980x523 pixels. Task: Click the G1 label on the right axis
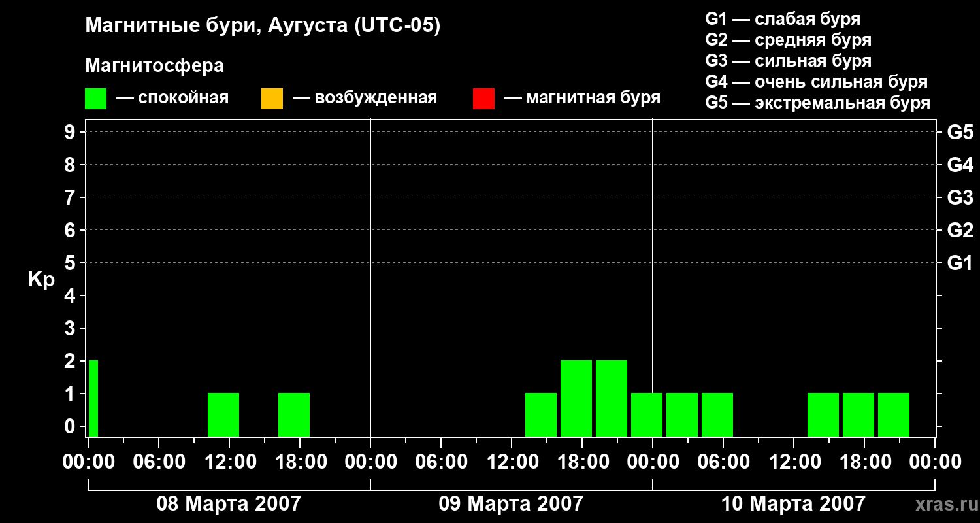[960, 263]
